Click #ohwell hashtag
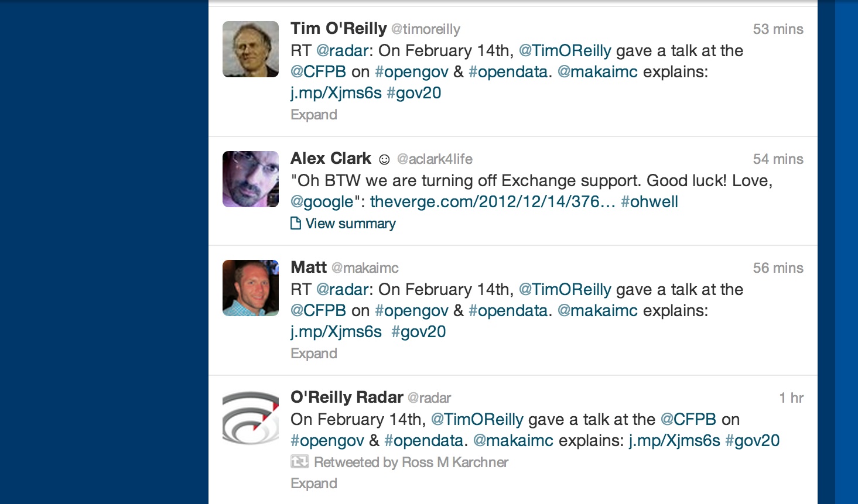This screenshot has width=858, height=504. coord(650,202)
